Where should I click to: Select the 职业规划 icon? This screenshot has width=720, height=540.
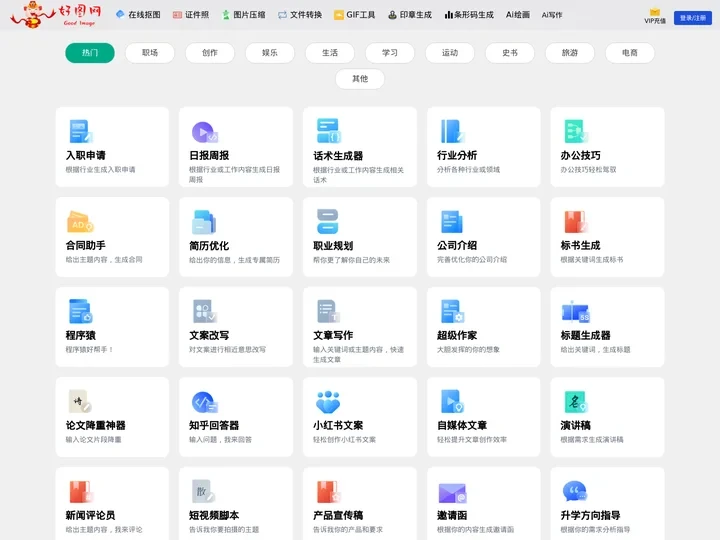click(327, 221)
